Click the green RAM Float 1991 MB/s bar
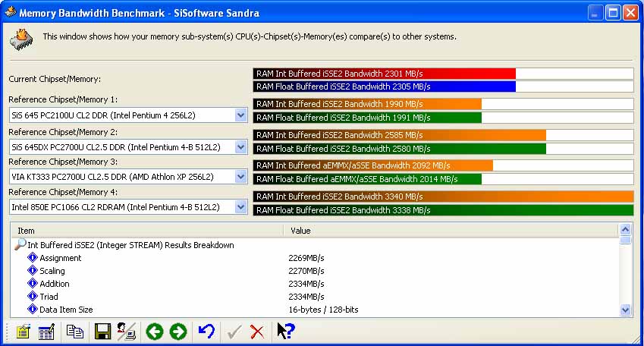The image size is (644, 346). point(367,118)
